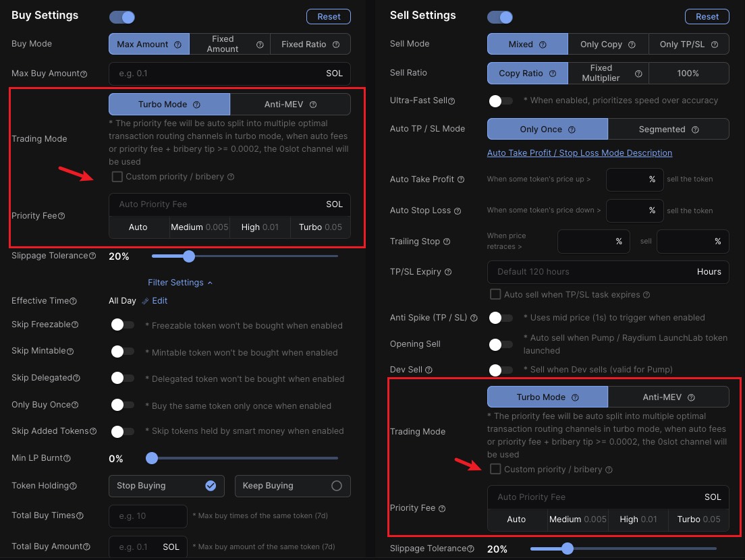Select Segmented Auto TP / SL Mode
Image resolution: width=745 pixels, height=560 pixels.
[x=668, y=130]
